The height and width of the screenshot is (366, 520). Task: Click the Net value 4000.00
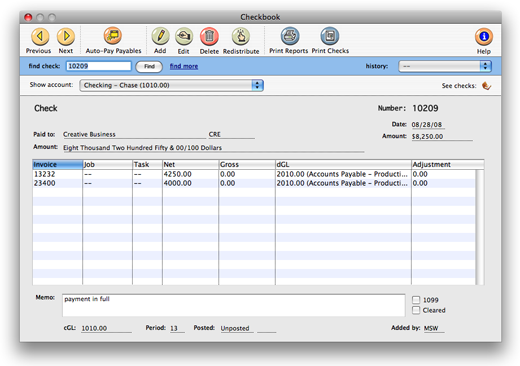(x=177, y=183)
